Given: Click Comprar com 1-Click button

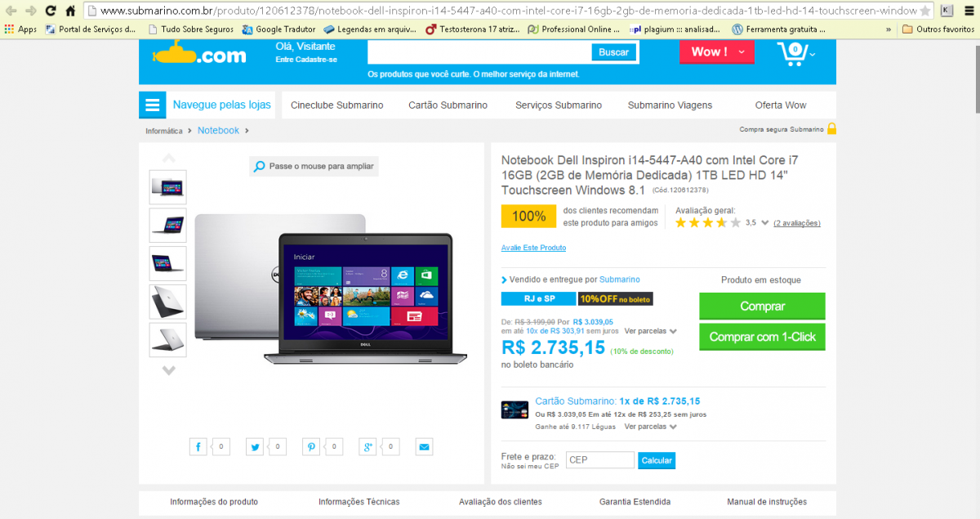Looking at the screenshot, I should [762, 337].
